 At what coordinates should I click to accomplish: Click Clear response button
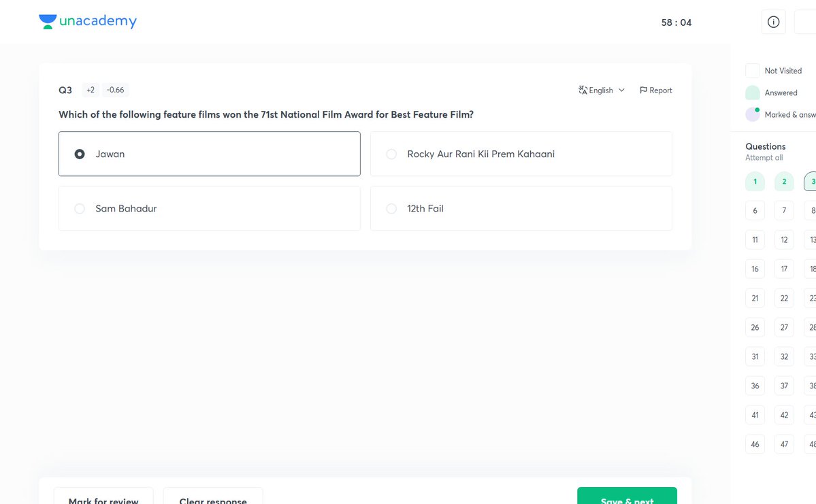pyautogui.click(x=213, y=496)
